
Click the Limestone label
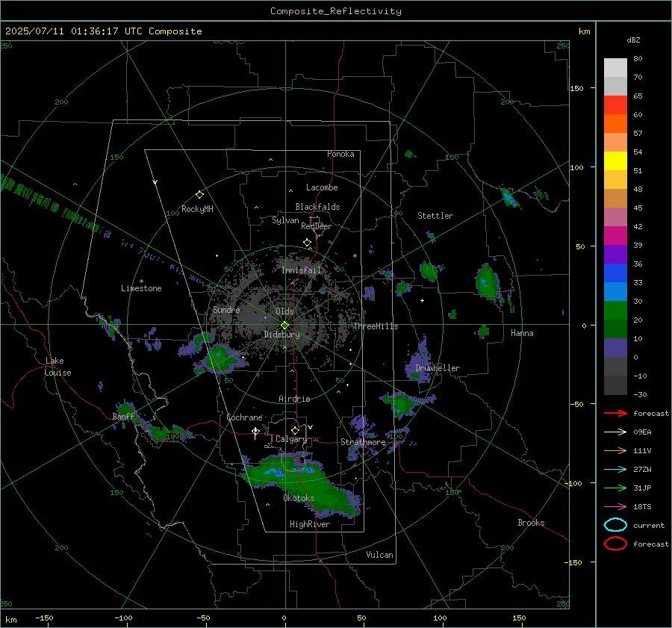click(141, 288)
